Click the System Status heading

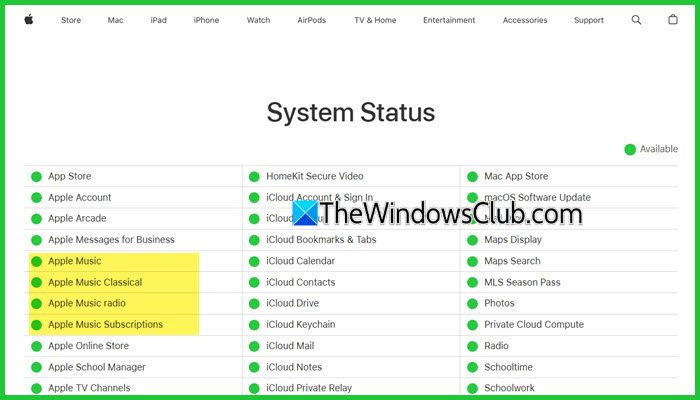pyautogui.click(x=351, y=112)
